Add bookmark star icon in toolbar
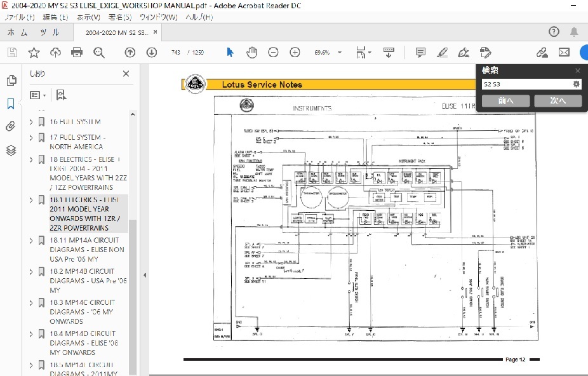This screenshot has width=588, height=376. tap(34, 53)
